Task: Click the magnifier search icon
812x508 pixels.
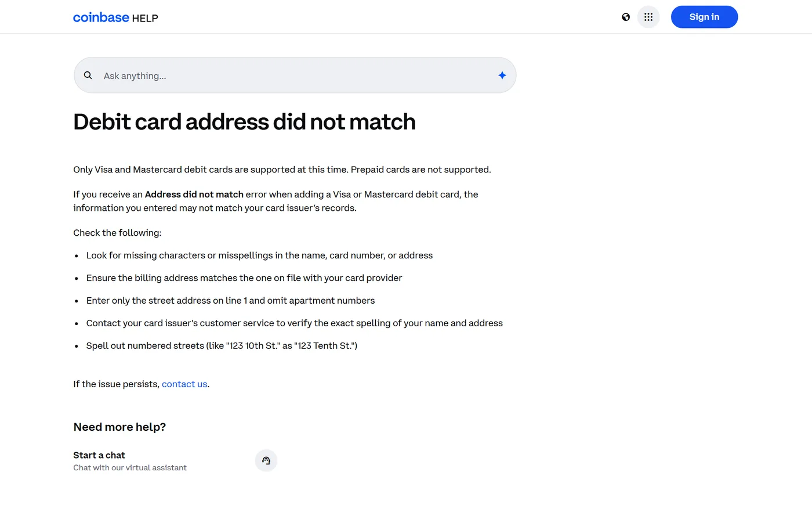Action: pyautogui.click(x=88, y=75)
